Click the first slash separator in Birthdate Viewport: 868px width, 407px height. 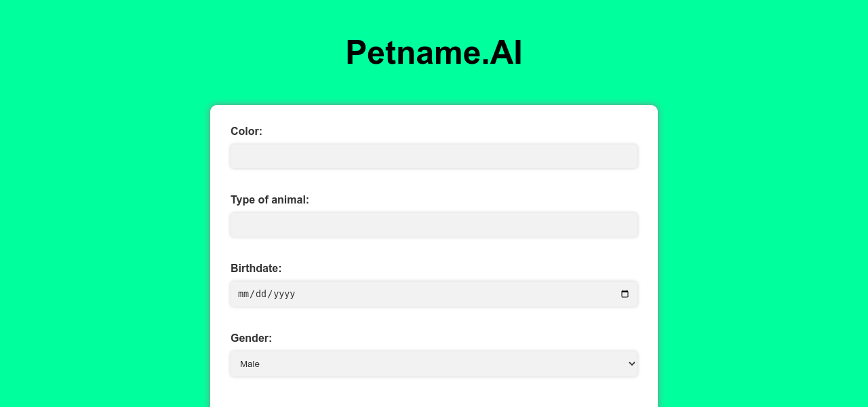[x=253, y=294]
